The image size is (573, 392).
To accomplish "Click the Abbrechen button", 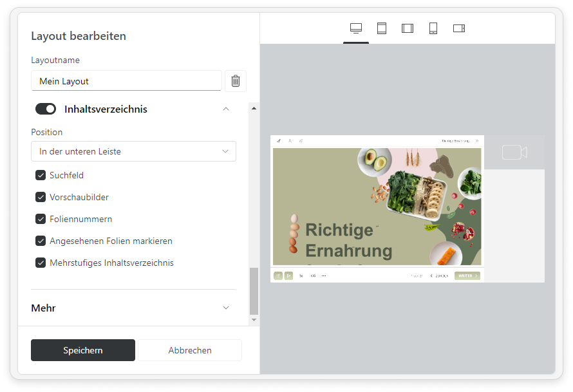I will tap(190, 350).
